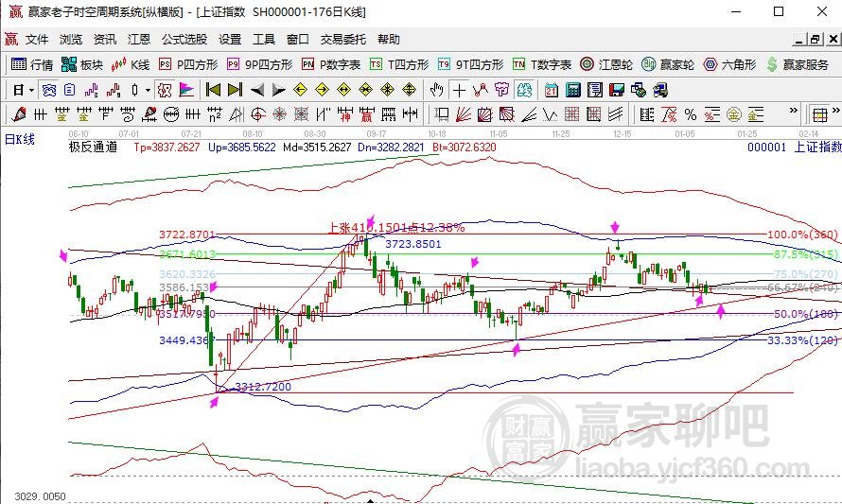The image size is (842, 504).
Task: Open the 浏览 menu
Action: 70,39
